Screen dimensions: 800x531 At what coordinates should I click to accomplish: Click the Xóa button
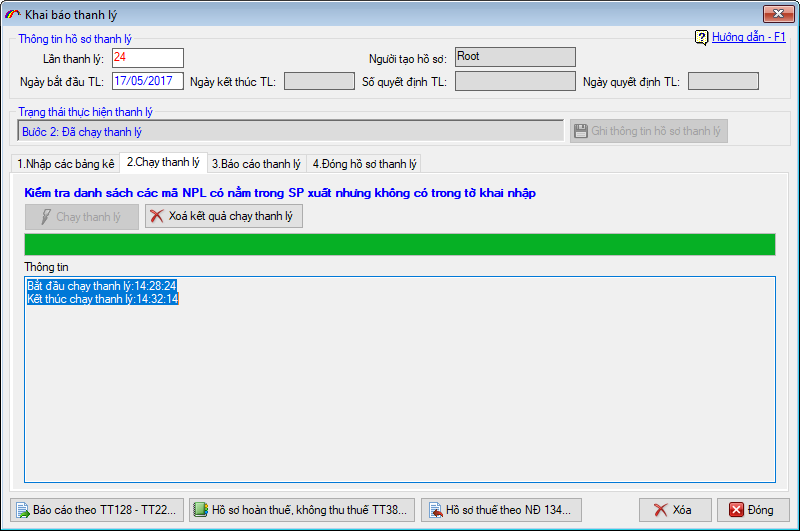click(x=675, y=510)
